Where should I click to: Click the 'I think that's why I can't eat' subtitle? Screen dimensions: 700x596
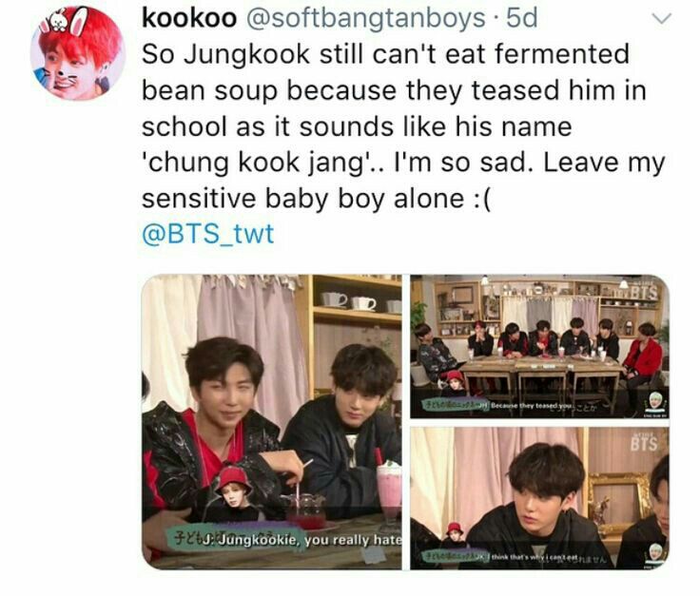tap(534, 558)
